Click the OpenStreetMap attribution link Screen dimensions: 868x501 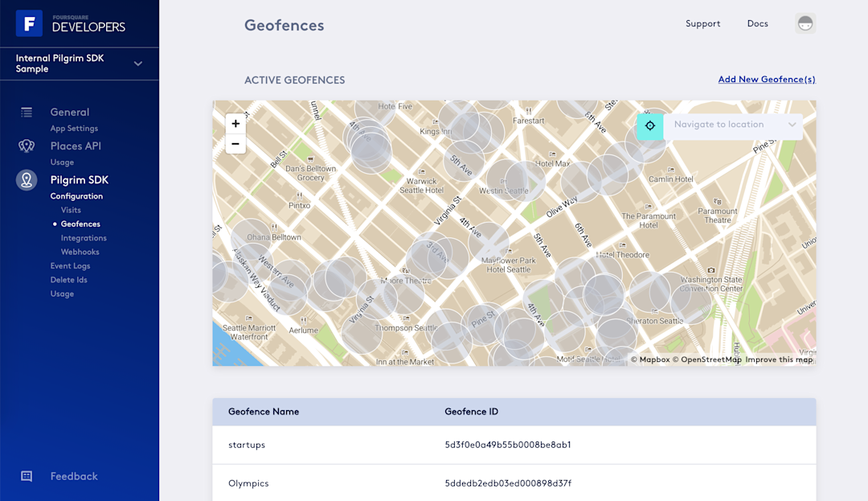point(707,359)
